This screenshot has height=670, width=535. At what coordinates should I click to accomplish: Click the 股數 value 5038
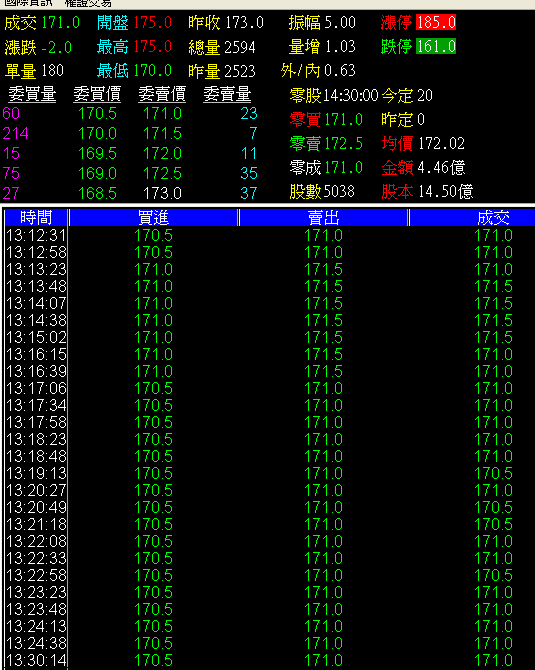pos(339,191)
